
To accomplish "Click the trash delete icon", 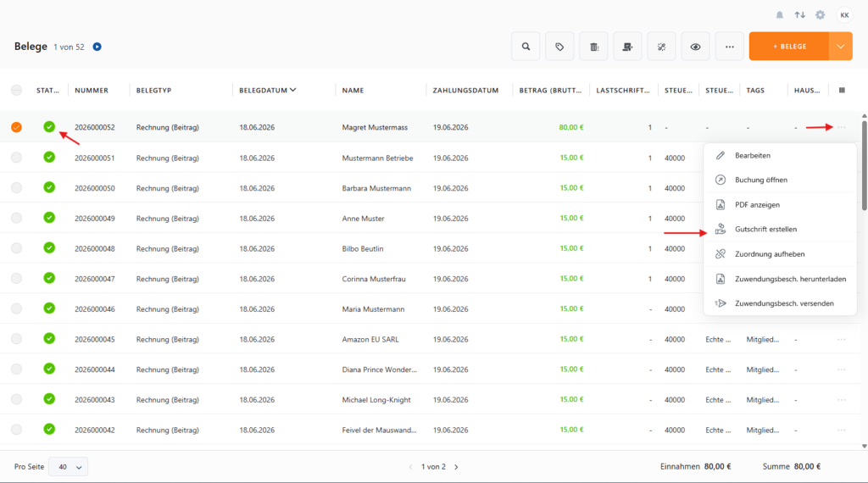I will 594,47.
